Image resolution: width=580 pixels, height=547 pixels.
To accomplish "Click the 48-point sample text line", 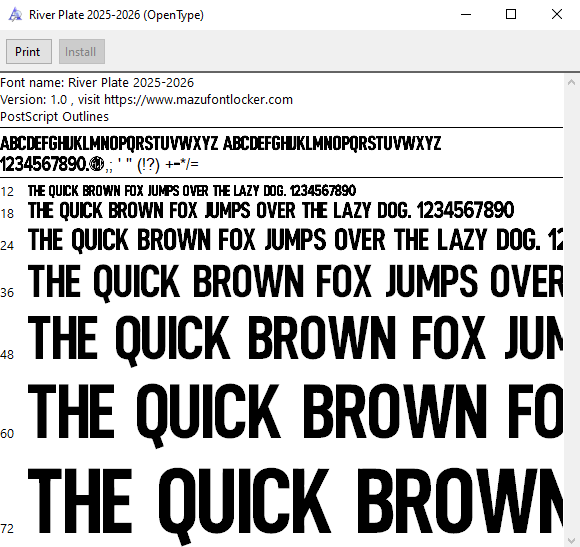I will [x=295, y=339].
